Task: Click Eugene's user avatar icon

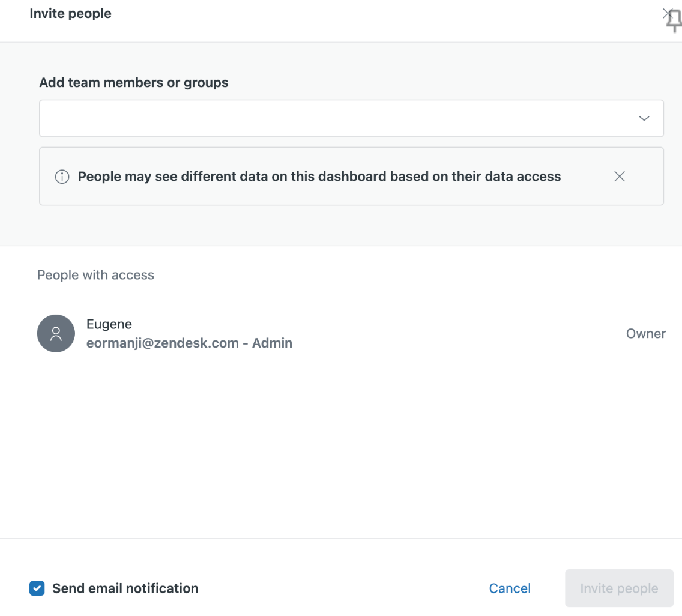Action: (56, 334)
